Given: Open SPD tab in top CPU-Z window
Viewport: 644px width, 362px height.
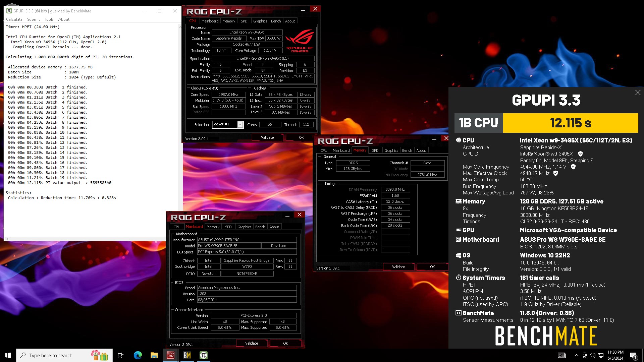Looking at the screenshot, I should (244, 21).
